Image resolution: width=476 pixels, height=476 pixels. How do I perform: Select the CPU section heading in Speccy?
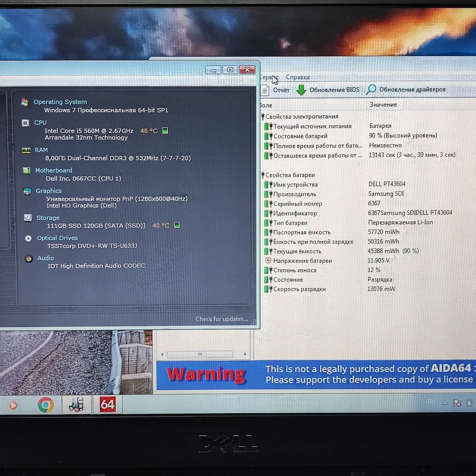pos(40,122)
